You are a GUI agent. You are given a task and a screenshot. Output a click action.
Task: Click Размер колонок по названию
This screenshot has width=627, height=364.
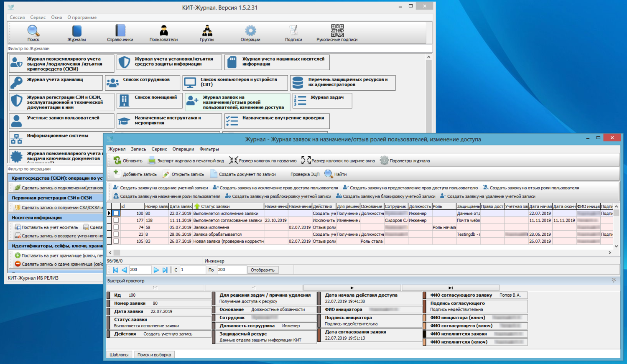(x=263, y=160)
